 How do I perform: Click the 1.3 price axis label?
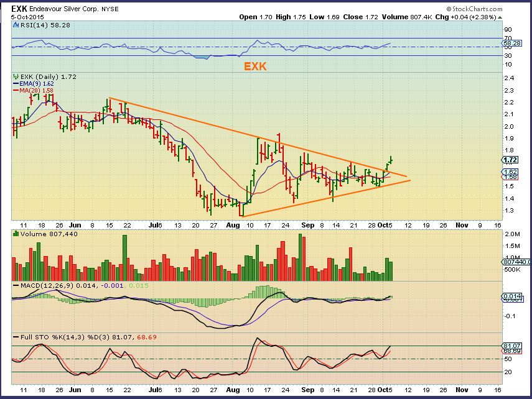(x=509, y=211)
